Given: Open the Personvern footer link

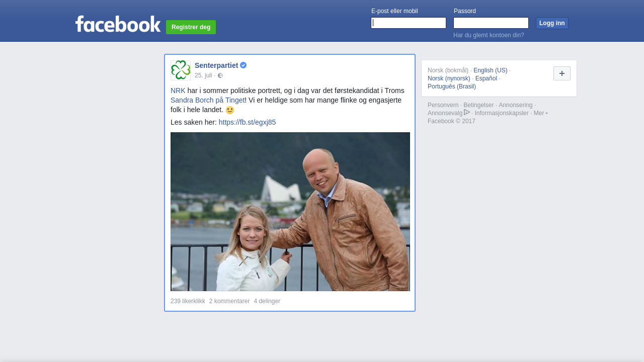Looking at the screenshot, I should 443,105.
